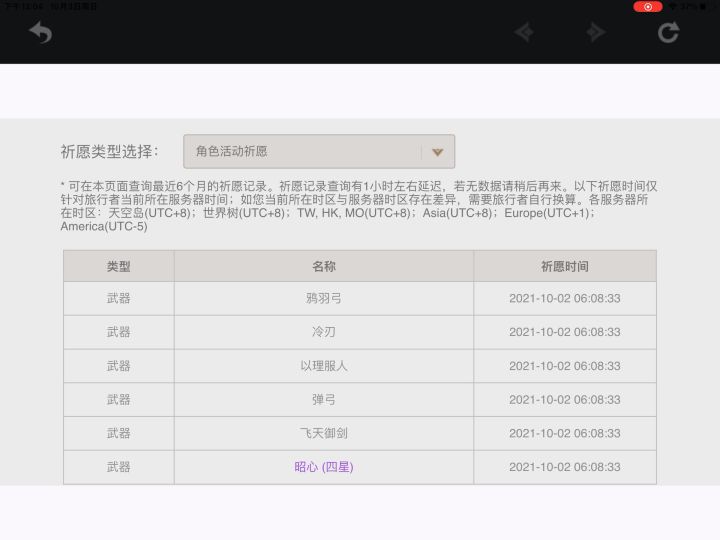Click the 武器 type cell in 飞天御剑 row
This screenshot has height=540, width=720.
118,433
